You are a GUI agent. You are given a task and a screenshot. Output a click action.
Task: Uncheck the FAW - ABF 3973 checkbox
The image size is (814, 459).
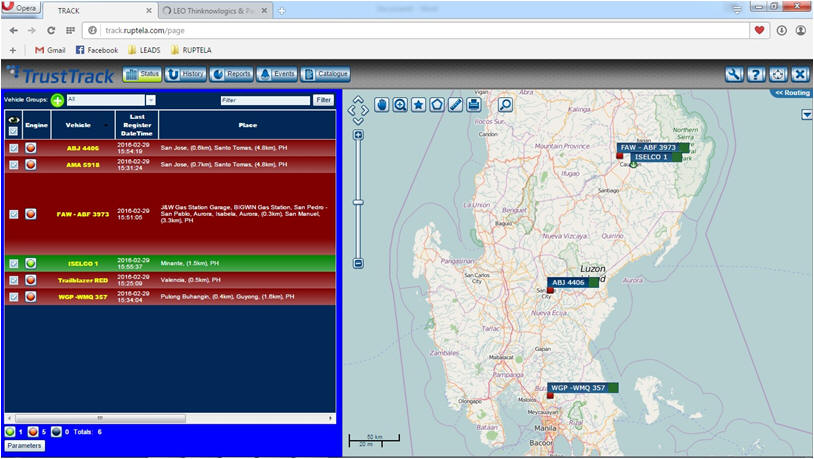[13, 214]
